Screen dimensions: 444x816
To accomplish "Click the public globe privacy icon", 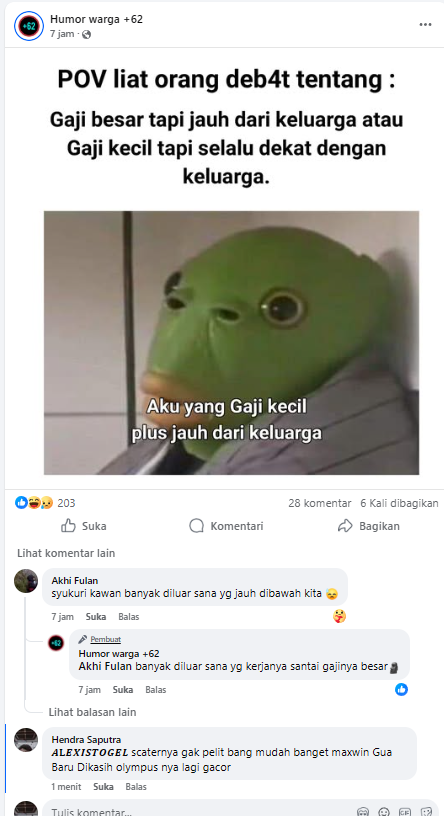I will pos(86,35).
